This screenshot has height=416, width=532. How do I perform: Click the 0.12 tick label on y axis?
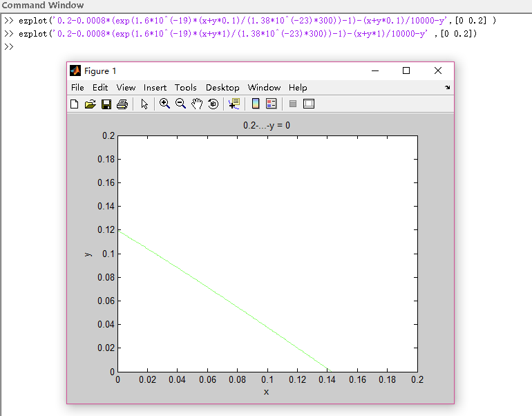pos(106,230)
